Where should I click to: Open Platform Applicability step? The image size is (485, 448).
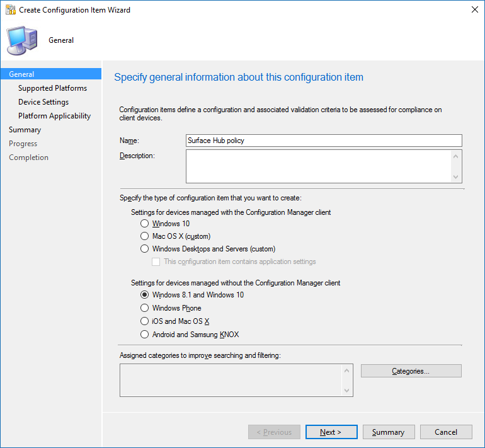point(54,116)
